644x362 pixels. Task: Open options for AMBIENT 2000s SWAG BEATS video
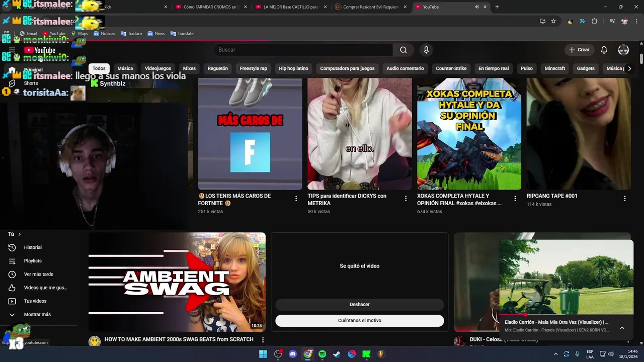(263, 340)
